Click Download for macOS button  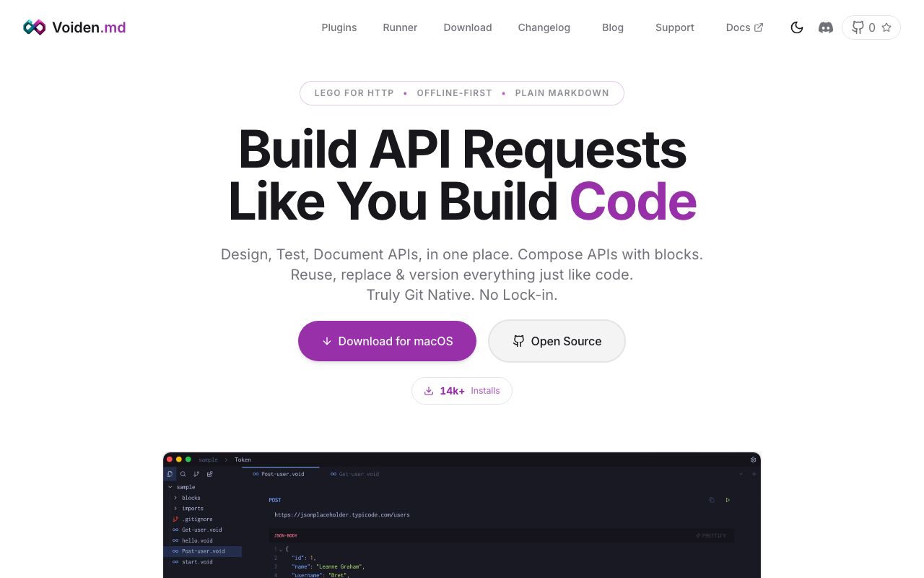pos(387,341)
